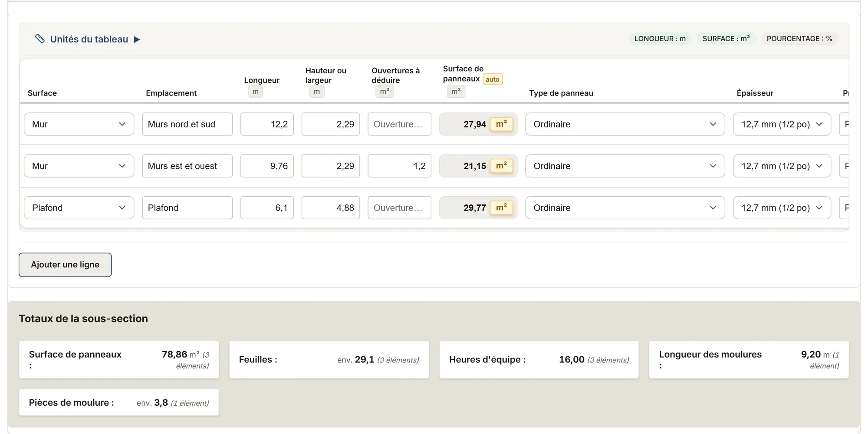Open Épaisseur dropdown in Murs nord et sud row

click(x=782, y=124)
